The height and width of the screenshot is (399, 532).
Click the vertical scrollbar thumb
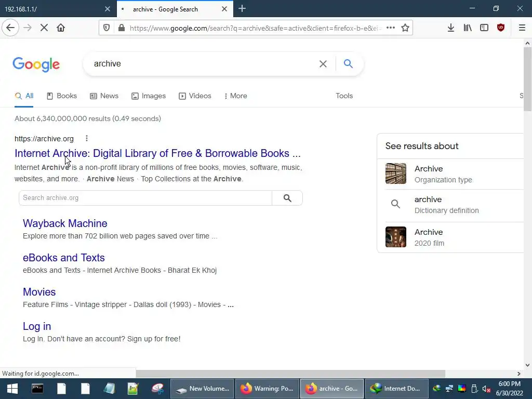point(528,79)
